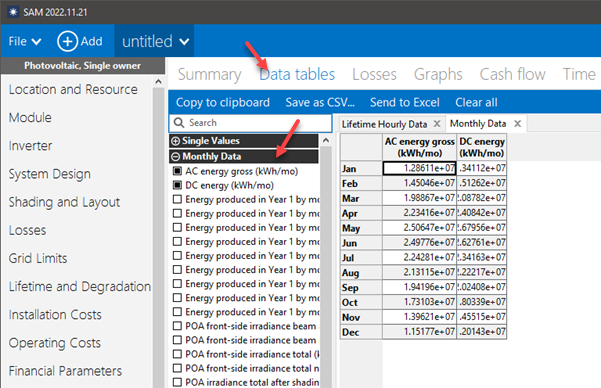Switch to the Summary tab
This screenshot has width=601, height=388.
pyautogui.click(x=209, y=74)
